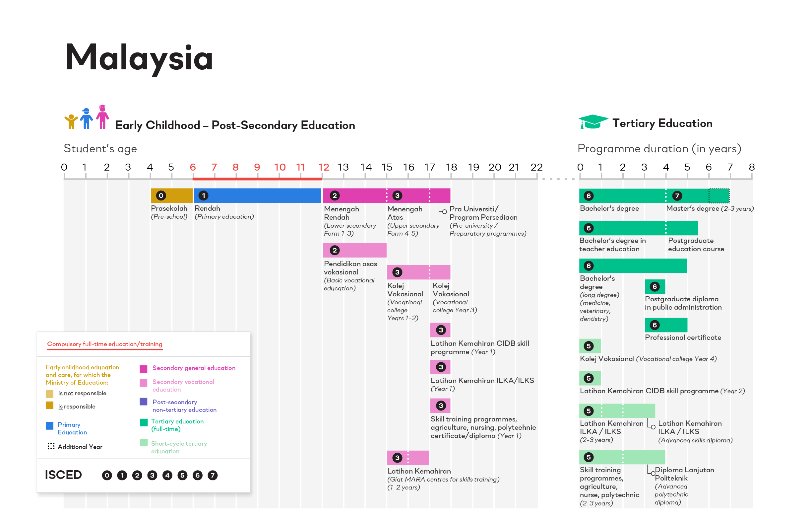Click the blue Primary Education swatch
The width and height of the screenshot is (812, 526).
(49, 425)
